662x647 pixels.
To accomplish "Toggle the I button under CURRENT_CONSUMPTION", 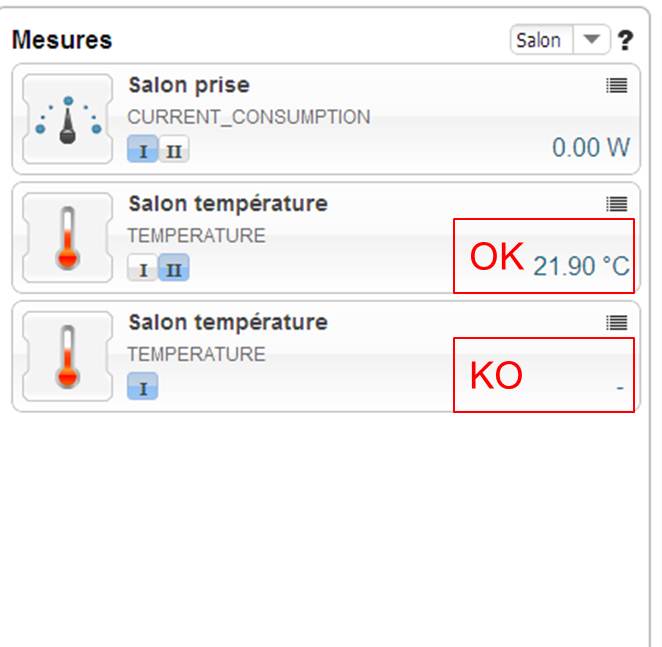I will 142,151.
